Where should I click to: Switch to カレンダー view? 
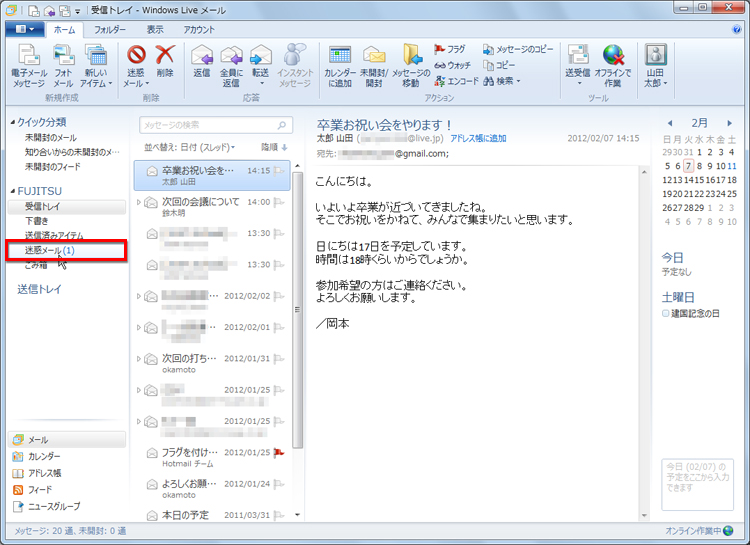click(x=37, y=456)
